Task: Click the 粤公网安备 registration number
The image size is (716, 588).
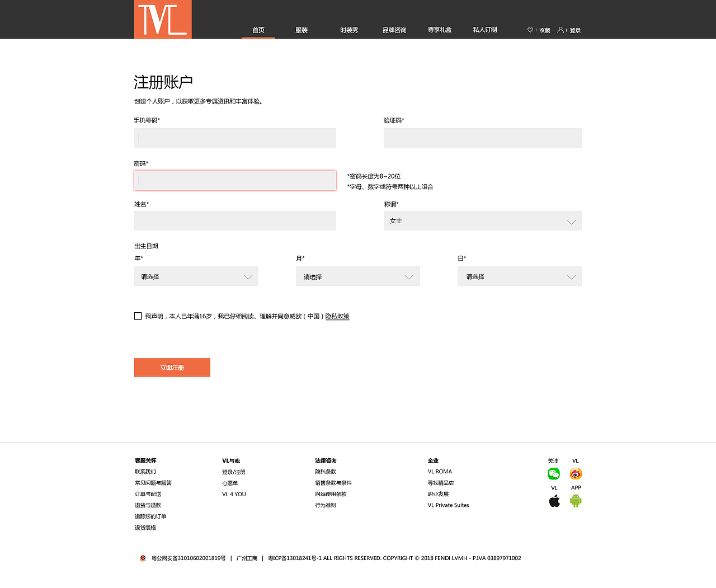Action: [189, 558]
